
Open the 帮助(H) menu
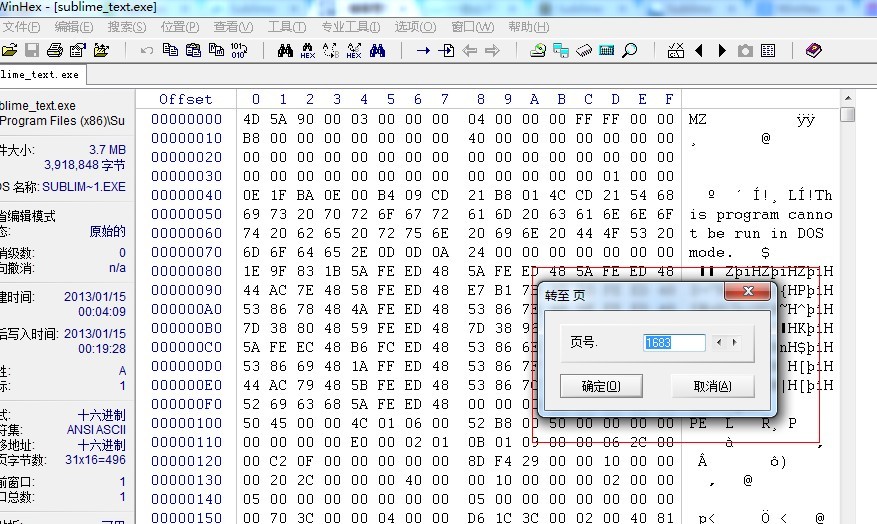(529, 27)
